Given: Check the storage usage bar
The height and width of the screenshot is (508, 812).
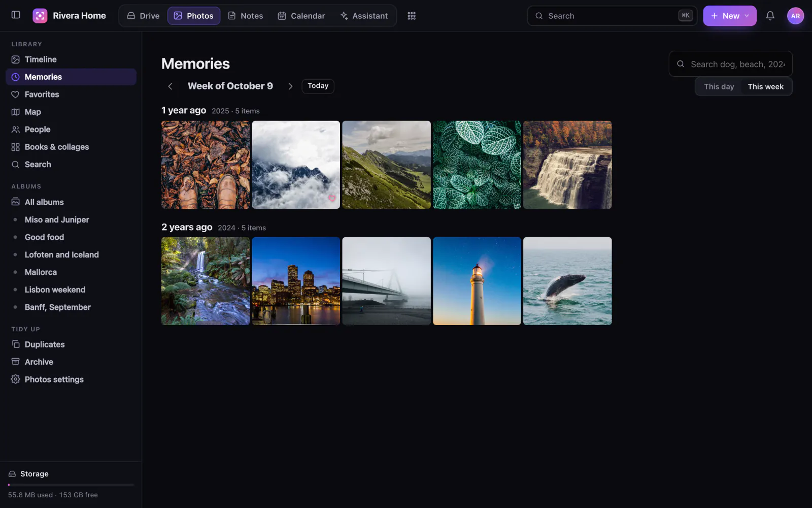Looking at the screenshot, I should tap(71, 485).
